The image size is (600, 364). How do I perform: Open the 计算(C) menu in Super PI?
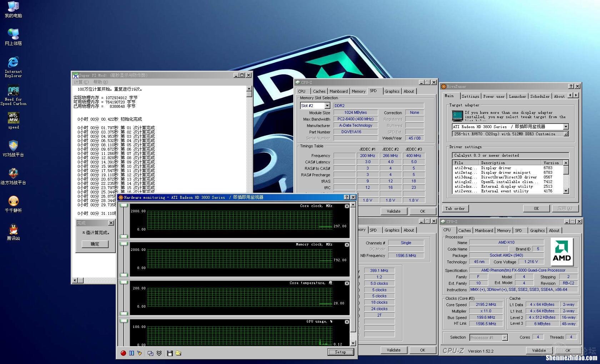pyautogui.click(x=81, y=82)
